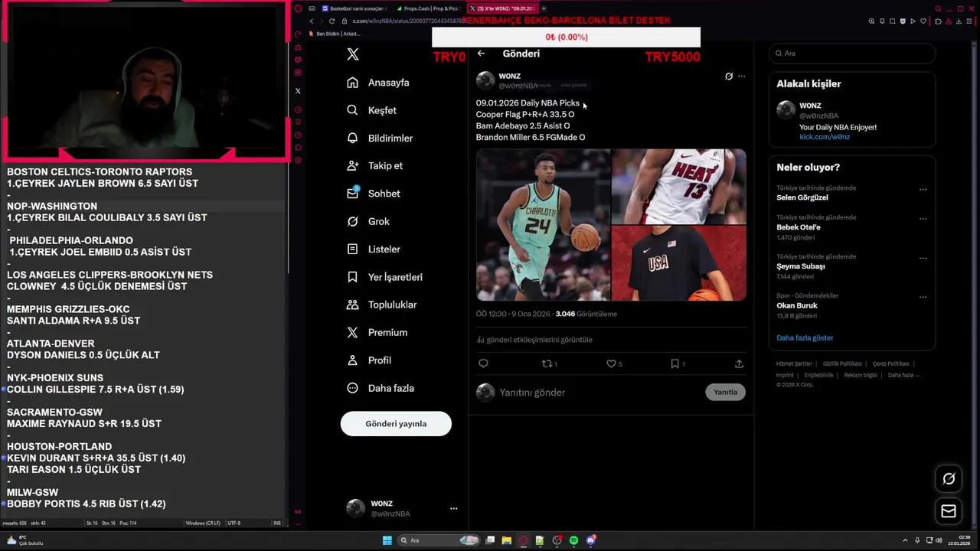Click Gönderi yayınla button

[x=396, y=424]
